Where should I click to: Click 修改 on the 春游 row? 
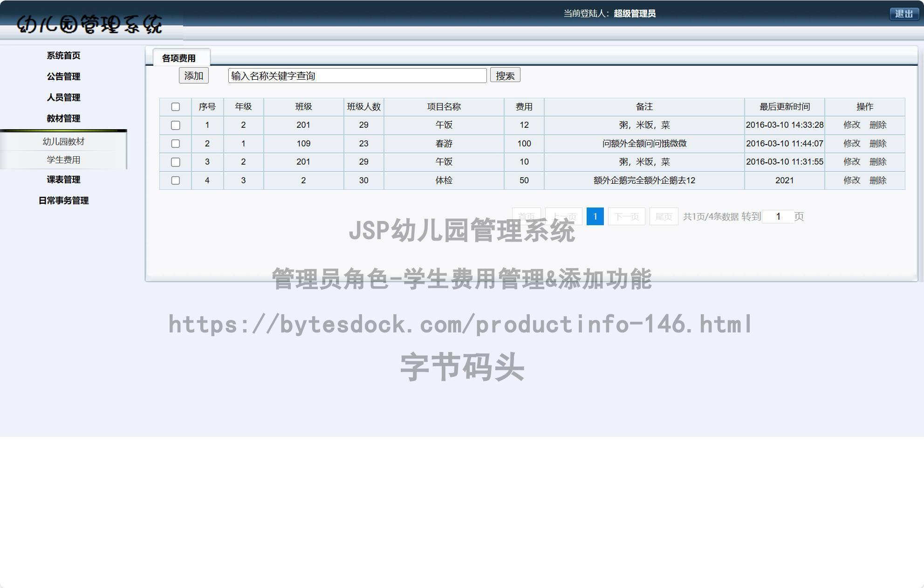coord(852,144)
